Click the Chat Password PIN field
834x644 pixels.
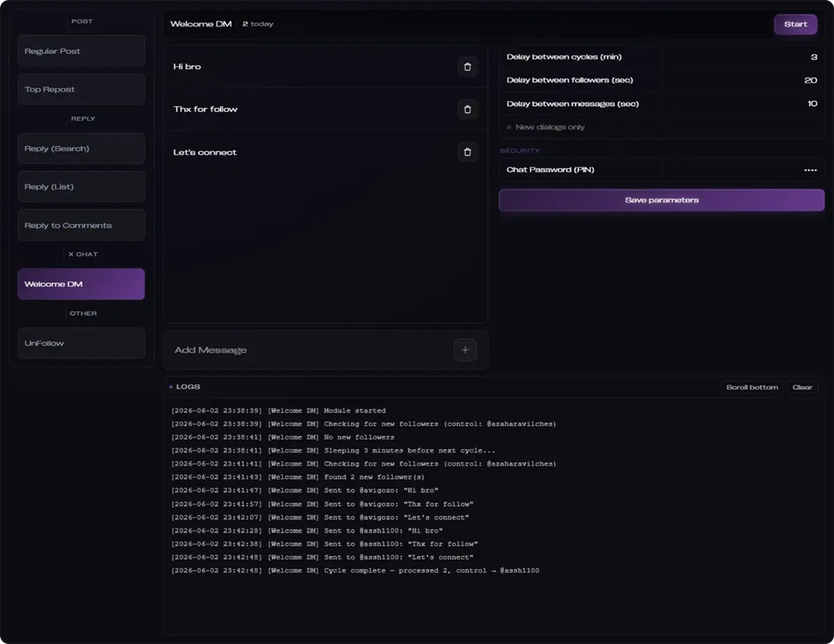click(x=743, y=170)
